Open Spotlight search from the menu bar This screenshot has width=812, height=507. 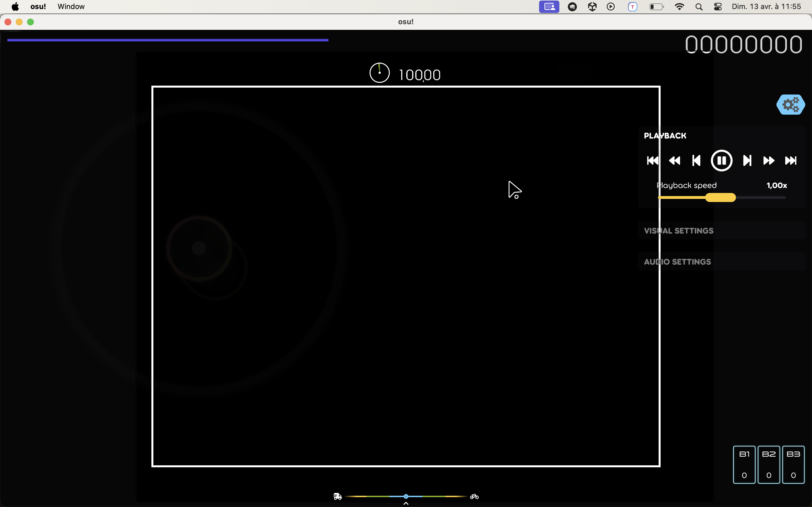pyautogui.click(x=699, y=6)
